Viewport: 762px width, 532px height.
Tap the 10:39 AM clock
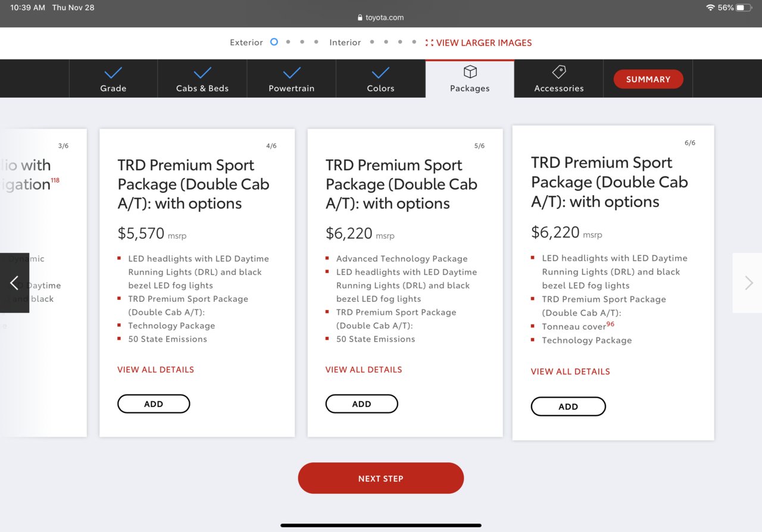[x=27, y=8]
